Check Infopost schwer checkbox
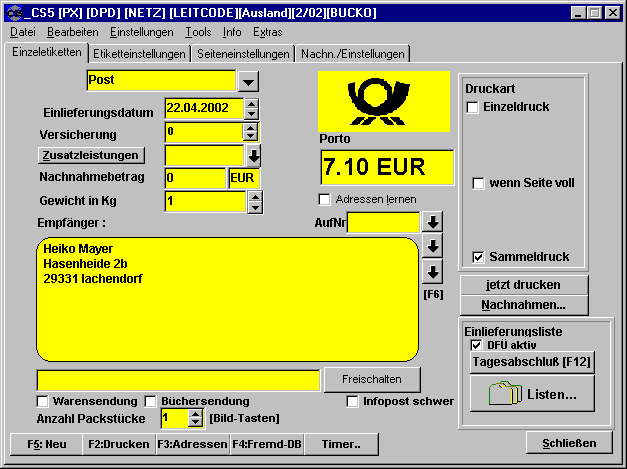The width and height of the screenshot is (627, 469). click(352, 401)
